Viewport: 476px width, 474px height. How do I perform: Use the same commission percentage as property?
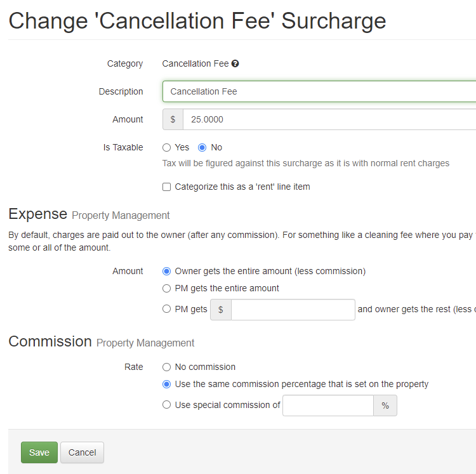[166, 384]
